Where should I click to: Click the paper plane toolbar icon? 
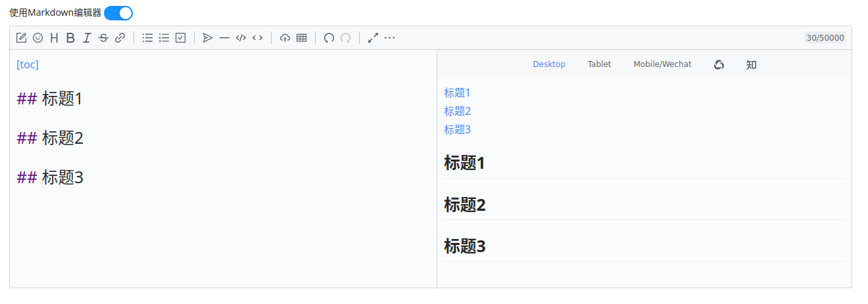(208, 38)
